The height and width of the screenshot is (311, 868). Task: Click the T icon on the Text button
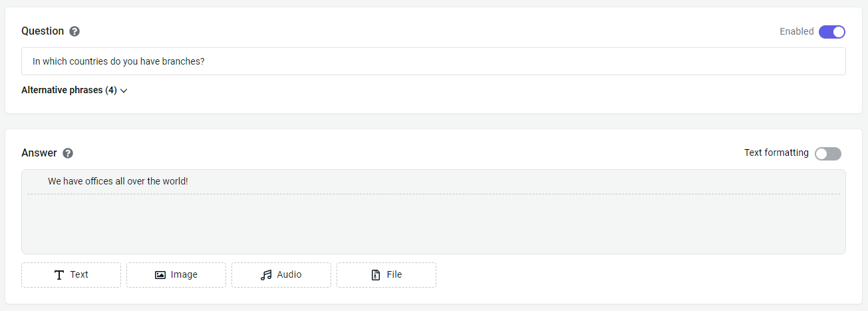(x=59, y=275)
